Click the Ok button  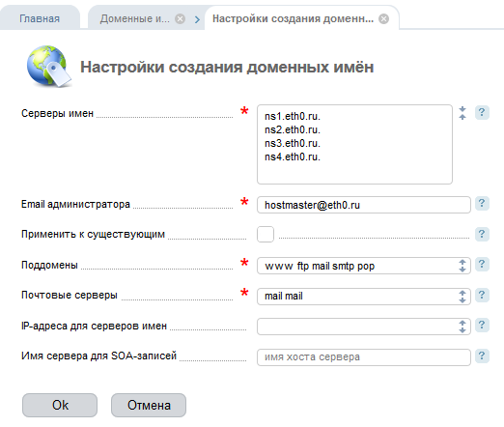[60, 405]
